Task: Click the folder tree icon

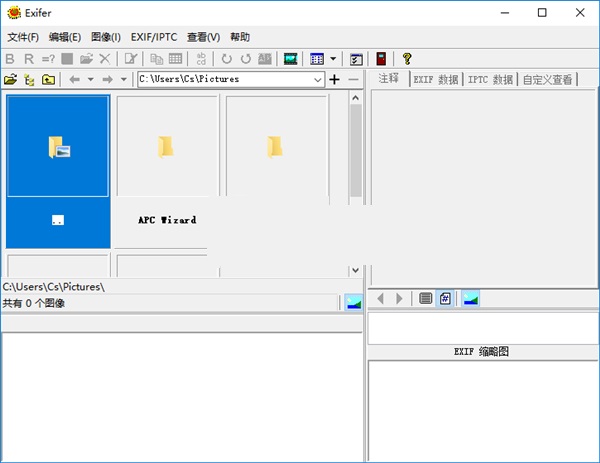Action: [30, 79]
